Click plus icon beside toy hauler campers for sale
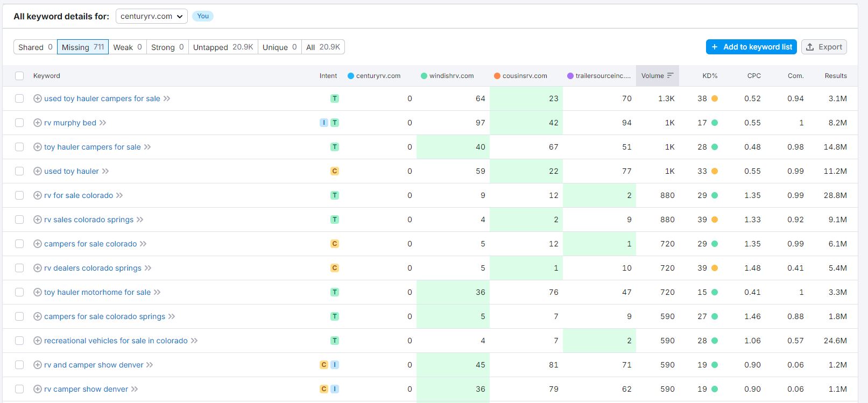The height and width of the screenshot is (403, 868). (38, 147)
